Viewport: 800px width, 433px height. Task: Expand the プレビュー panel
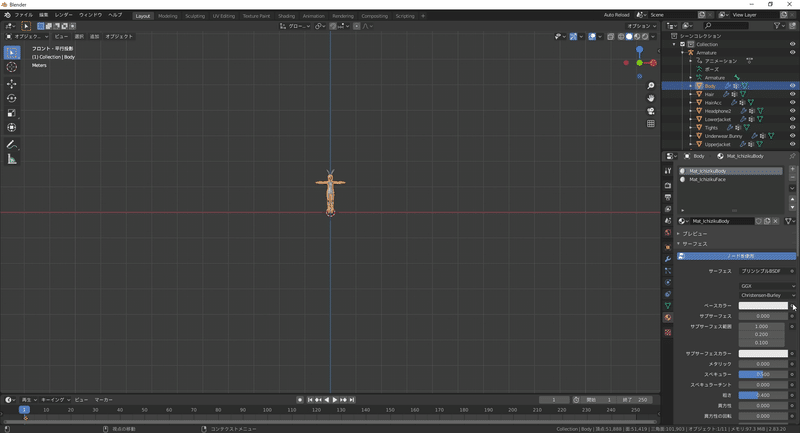click(x=694, y=234)
